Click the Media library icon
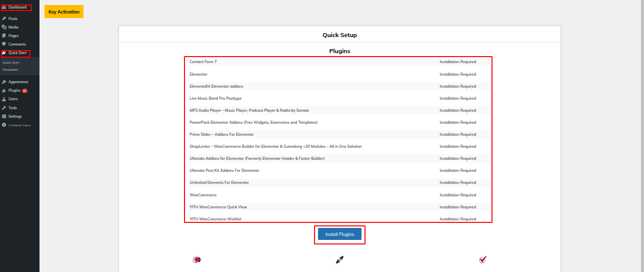Image resolution: width=644 pixels, height=272 pixels. coord(4,27)
